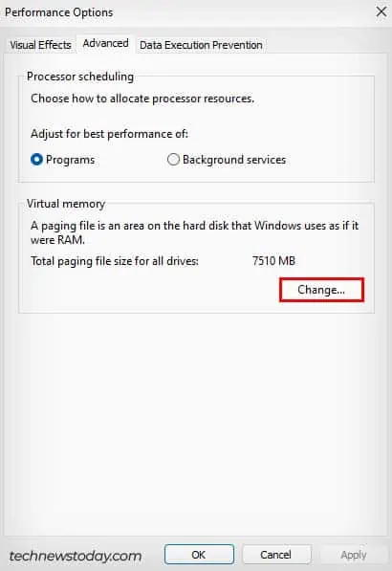Viewport: 392px width, 571px height.
Task: Click 'Total paging file size for all drives' label
Action: point(115,261)
